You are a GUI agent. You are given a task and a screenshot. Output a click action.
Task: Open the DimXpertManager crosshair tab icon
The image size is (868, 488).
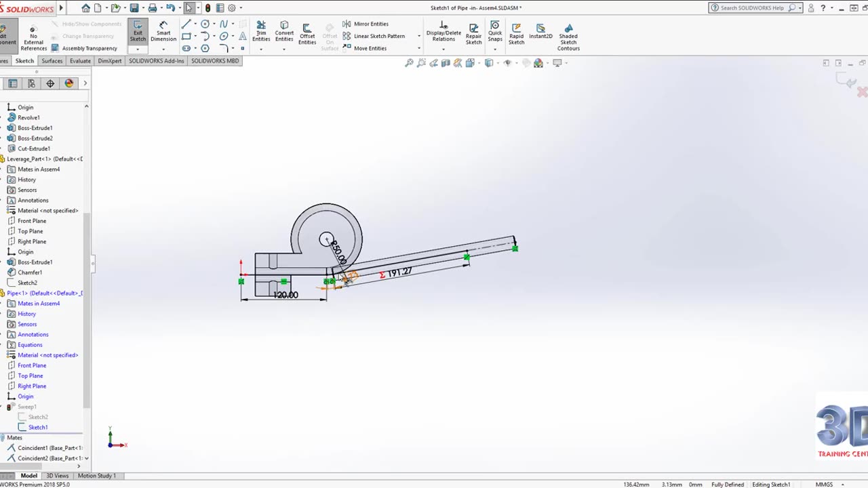coord(50,83)
